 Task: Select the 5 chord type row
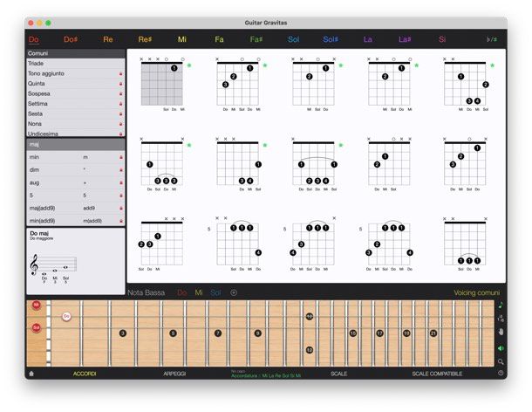coord(76,196)
